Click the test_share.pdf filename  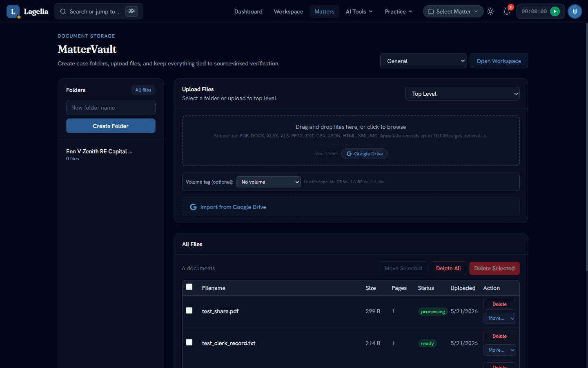[220, 311]
